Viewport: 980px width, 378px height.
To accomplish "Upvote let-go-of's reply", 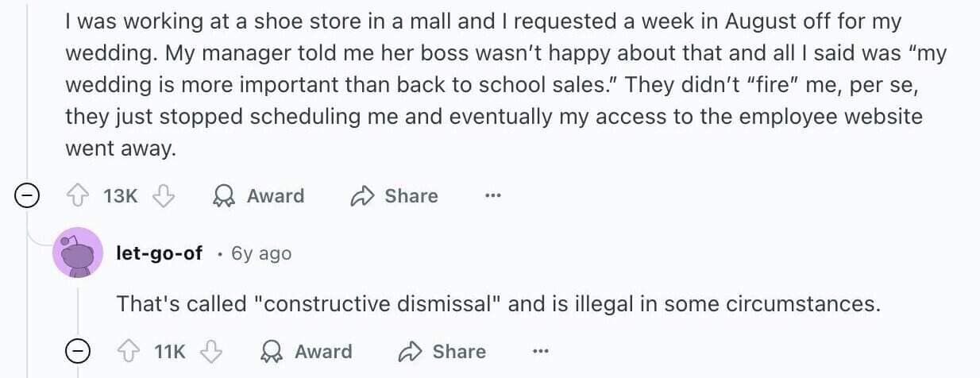I will [125, 351].
